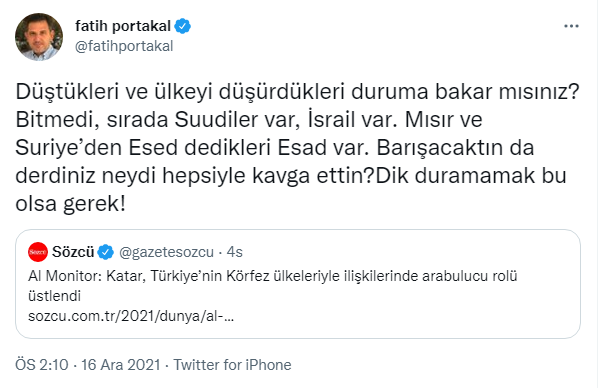Click the 4s timestamp of the quoted tweet

235,252
